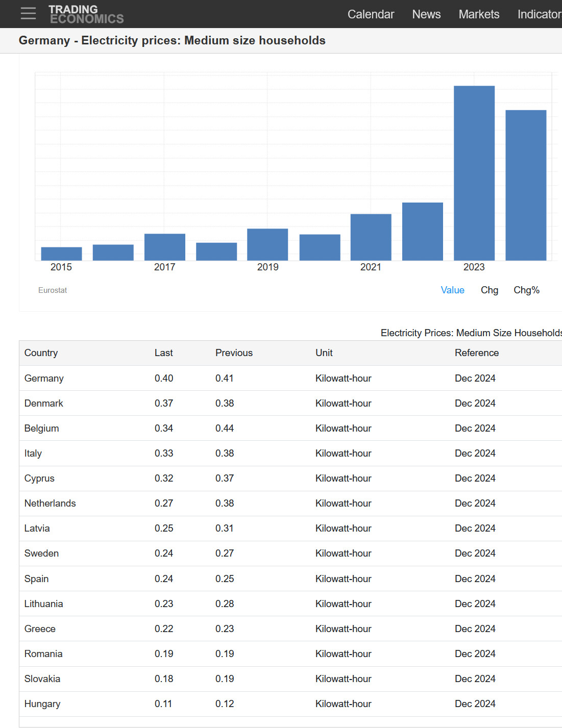Open the Italy country link

tap(33, 453)
